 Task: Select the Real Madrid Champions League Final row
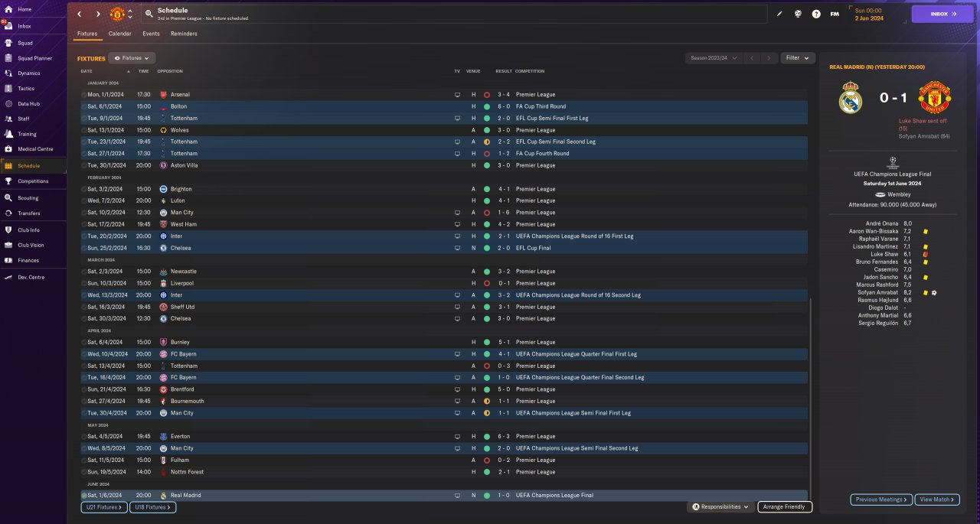coord(443,496)
